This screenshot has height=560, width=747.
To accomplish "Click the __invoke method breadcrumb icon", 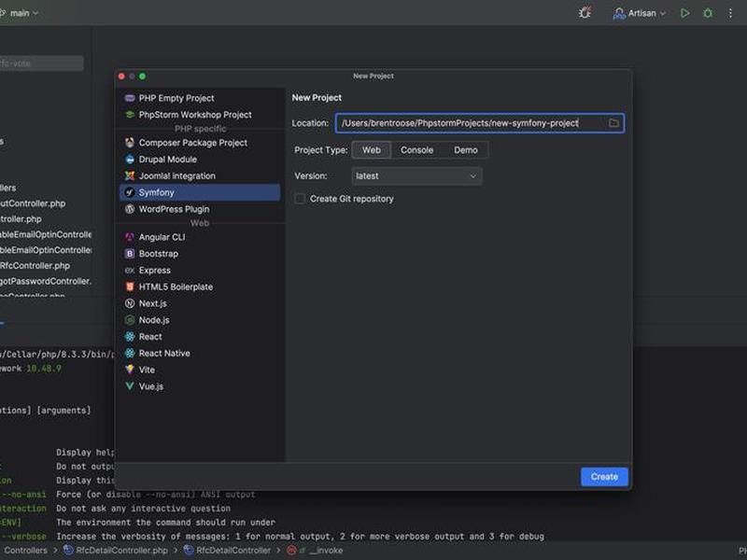I will pos(291,550).
